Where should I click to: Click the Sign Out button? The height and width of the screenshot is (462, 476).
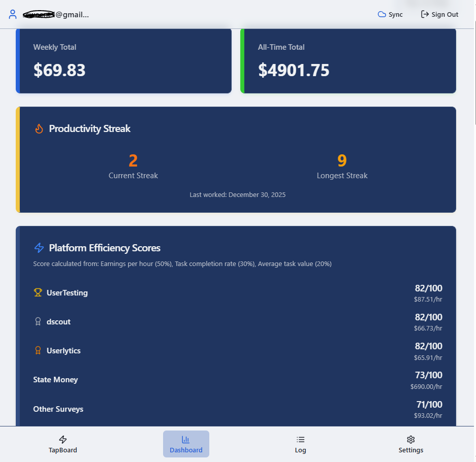click(x=439, y=14)
